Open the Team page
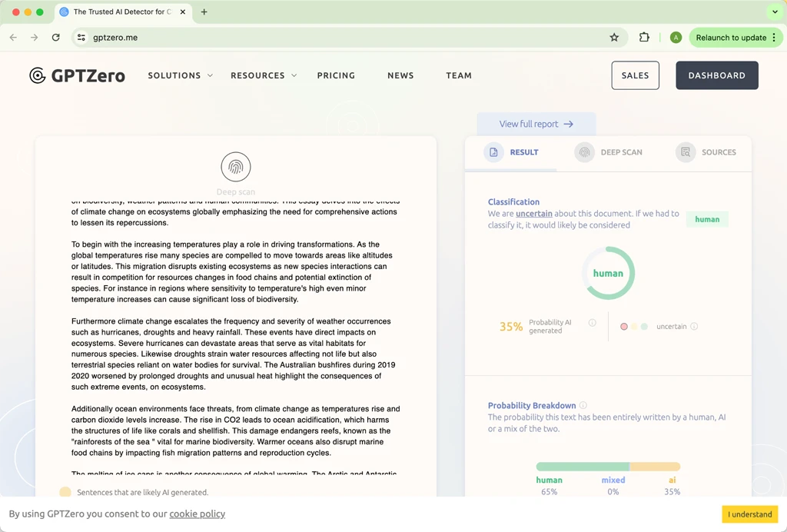The image size is (787, 532). tap(459, 75)
